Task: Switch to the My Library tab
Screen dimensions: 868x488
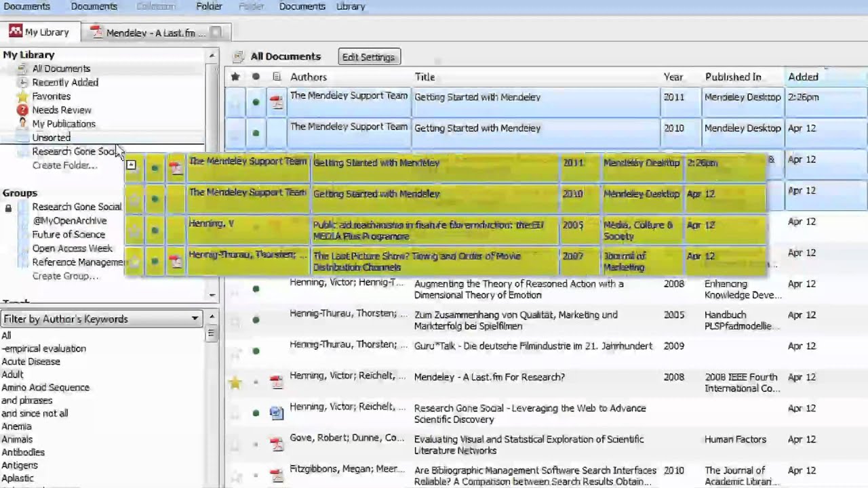Action: (39, 32)
